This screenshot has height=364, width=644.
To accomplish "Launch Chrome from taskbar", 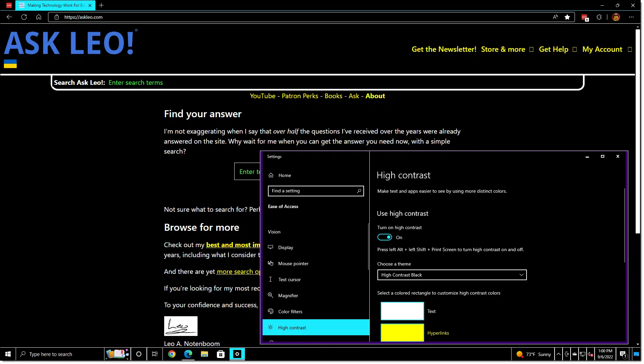I will click(x=172, y=354).
